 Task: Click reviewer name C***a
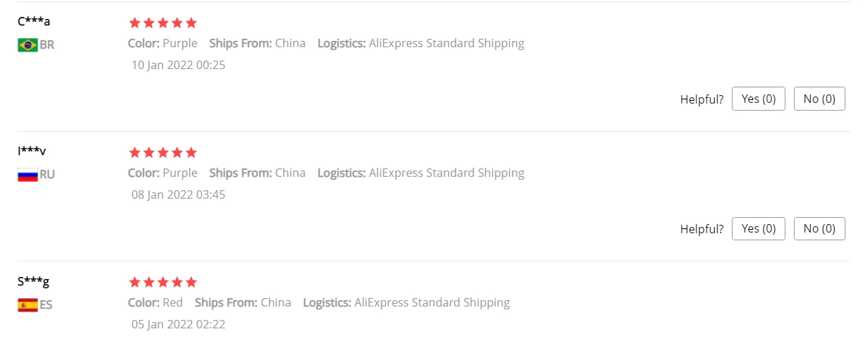coord(34,21)
